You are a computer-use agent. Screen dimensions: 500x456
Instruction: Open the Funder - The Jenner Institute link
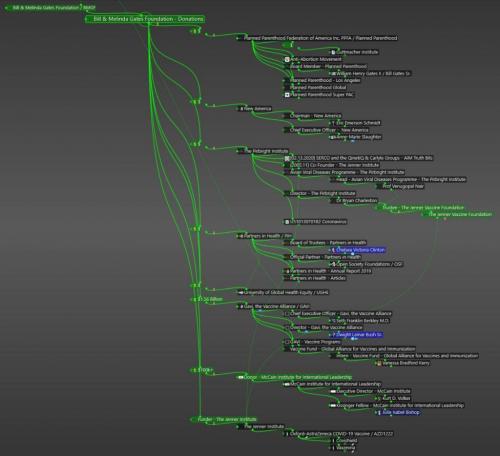click(x=224, y=419)
